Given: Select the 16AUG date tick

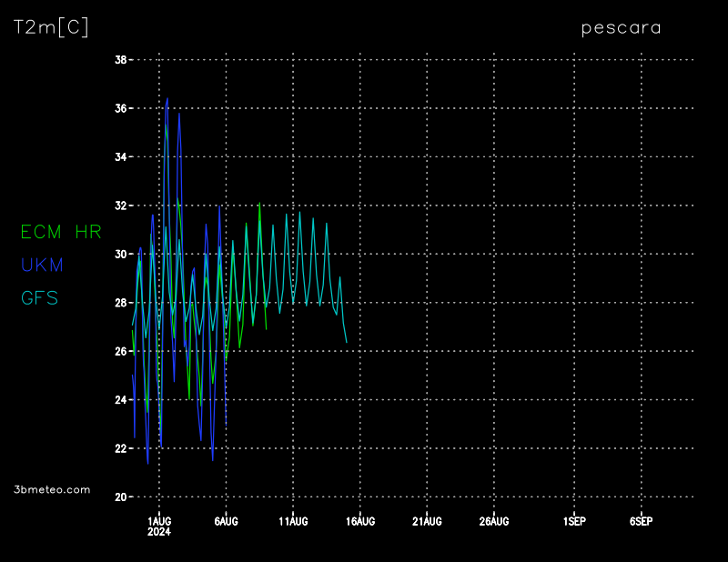Looking at the screenshot, I should tap(360, 521).
